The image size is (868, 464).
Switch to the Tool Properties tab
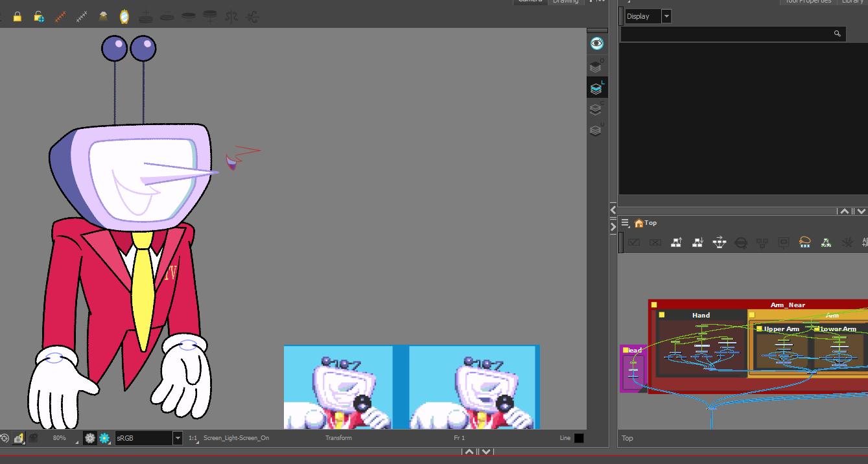(x=807, y=1)
